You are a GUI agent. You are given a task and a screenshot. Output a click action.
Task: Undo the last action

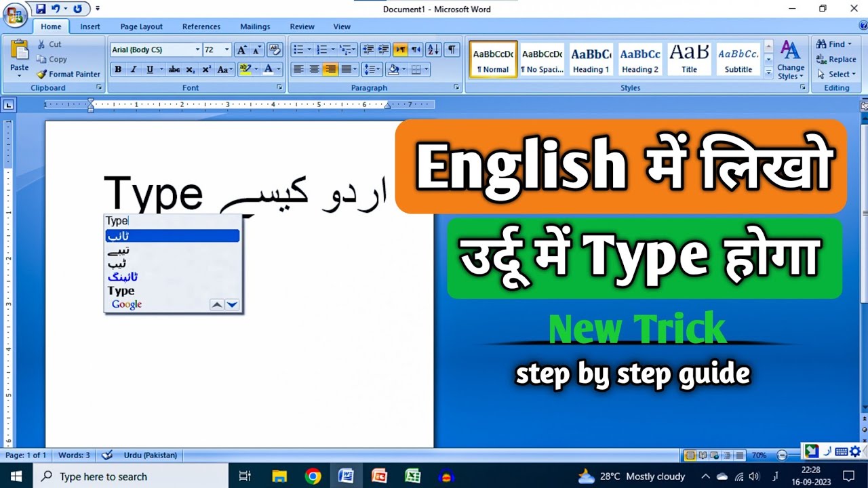click(x=56, y=9)
